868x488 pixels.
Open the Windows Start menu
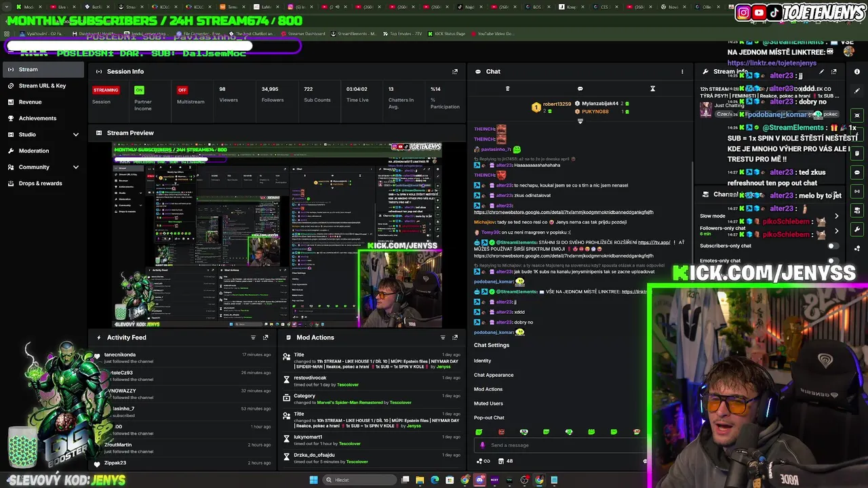click(313, 480)
